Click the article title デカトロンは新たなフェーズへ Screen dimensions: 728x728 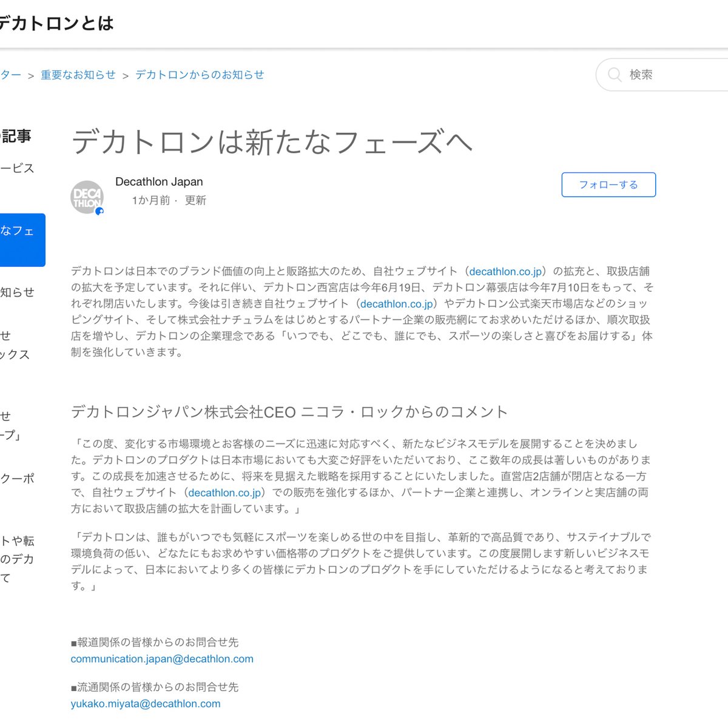point(272,143)
